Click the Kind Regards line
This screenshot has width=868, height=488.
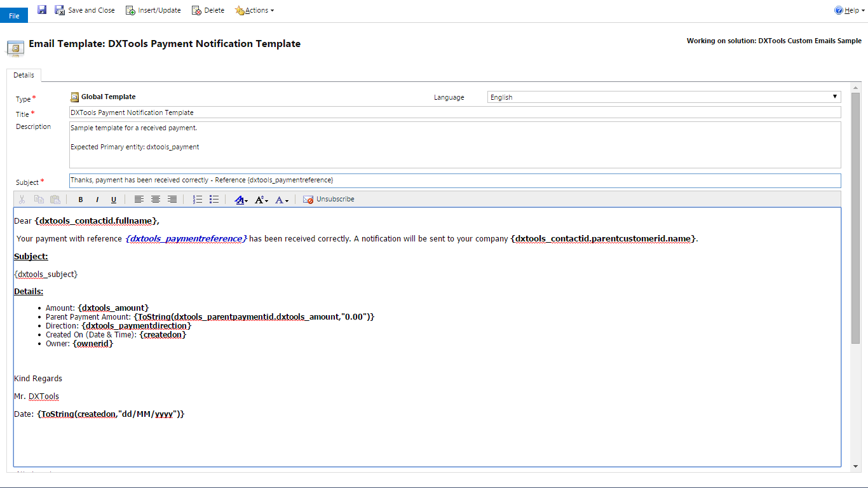tap(38, 379)
